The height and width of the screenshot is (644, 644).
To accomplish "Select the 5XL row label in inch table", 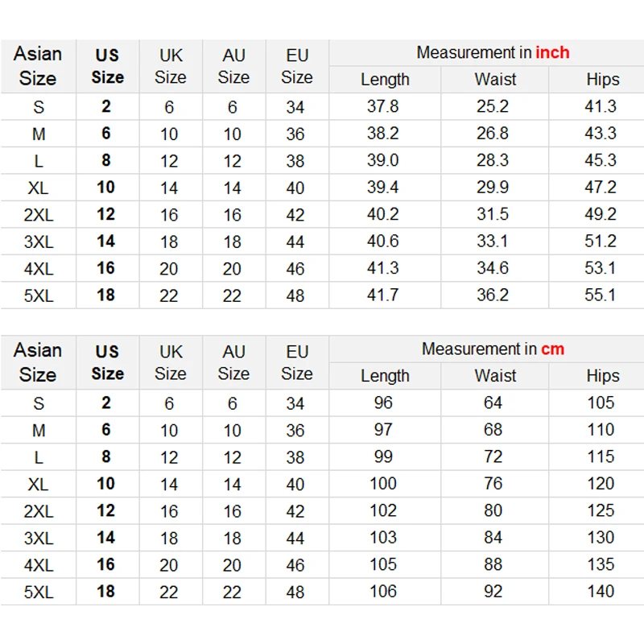I will [x=38, y=295].
